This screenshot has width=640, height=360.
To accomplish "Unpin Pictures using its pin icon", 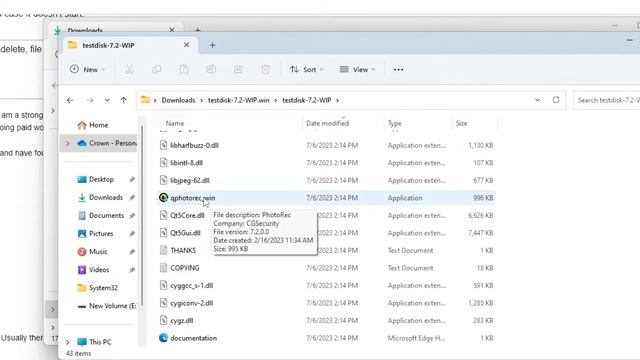I will pos(132,234).
